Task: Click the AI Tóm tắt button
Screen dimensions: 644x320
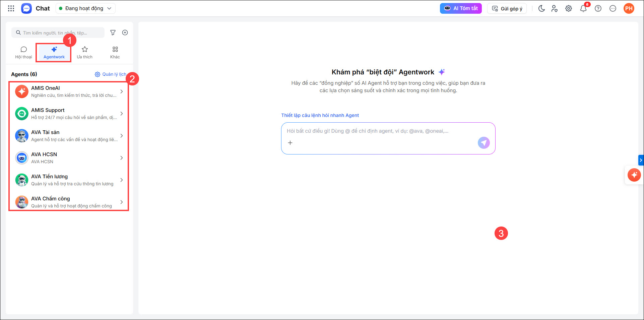Action: click(x=461, y=8)
